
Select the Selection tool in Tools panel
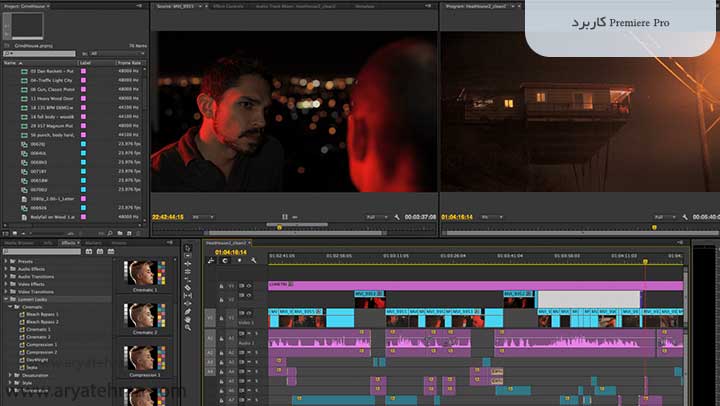click(x=188, y=248)
